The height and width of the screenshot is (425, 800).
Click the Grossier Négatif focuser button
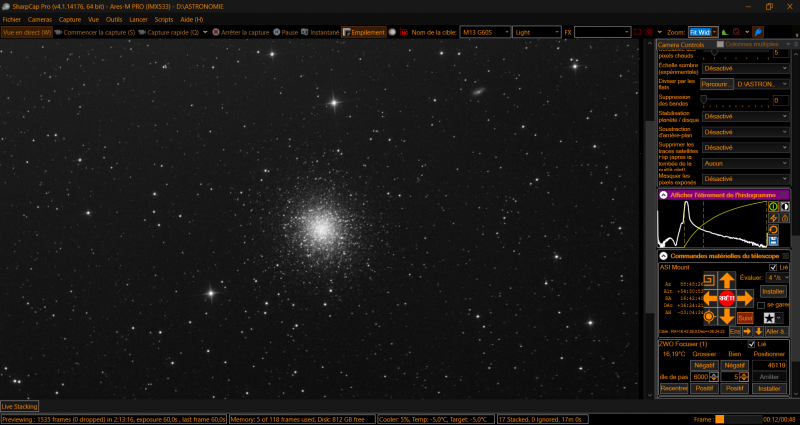pyautogui.click(x=705, y=365)
